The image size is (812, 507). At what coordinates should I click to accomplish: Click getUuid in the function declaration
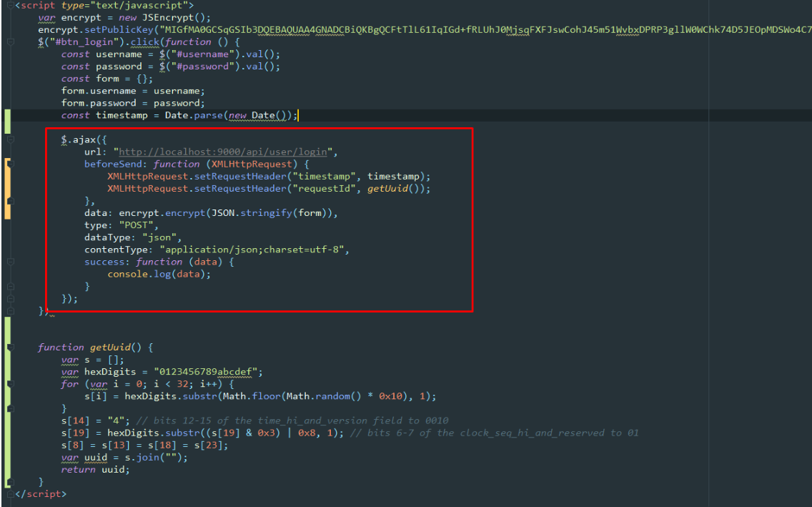(110, 348)
